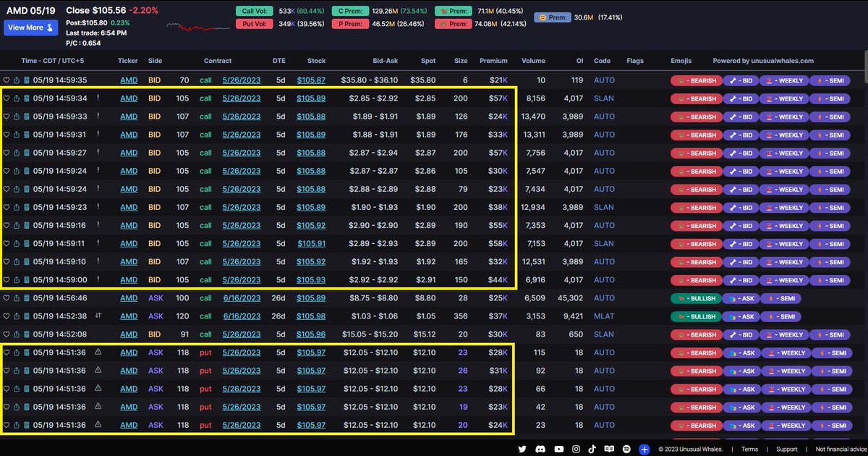Toggle heart on the 14:59:33 row
The height and width of the screenshot is (456, 868).
(x=7, y=117)
